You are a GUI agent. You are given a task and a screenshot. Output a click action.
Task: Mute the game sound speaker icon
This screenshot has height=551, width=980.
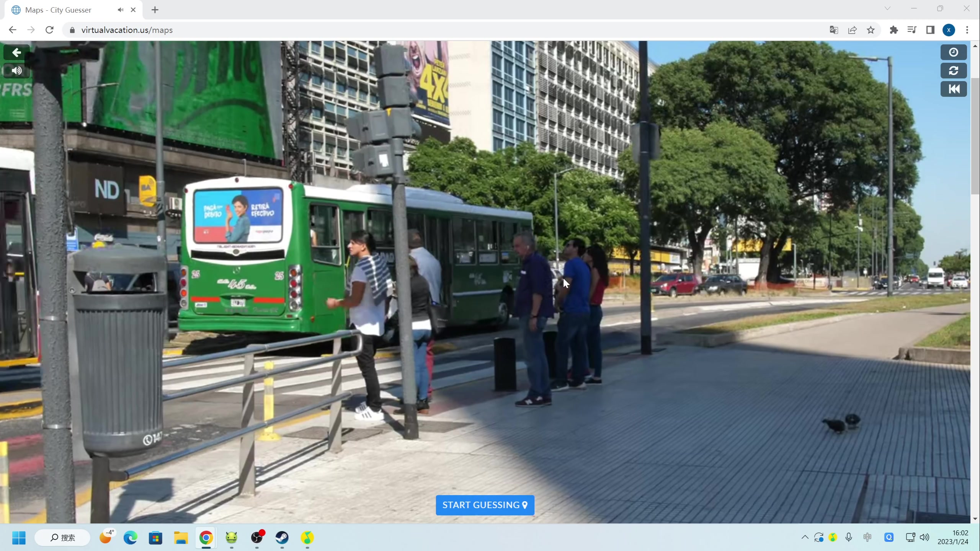(x=16, y=71)
